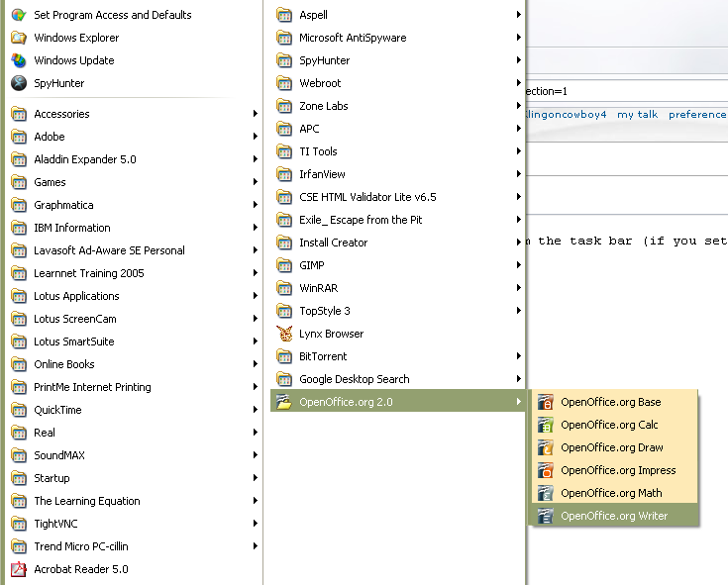Launch OpenOffice.org Writer icon

(x=545, y=516)
